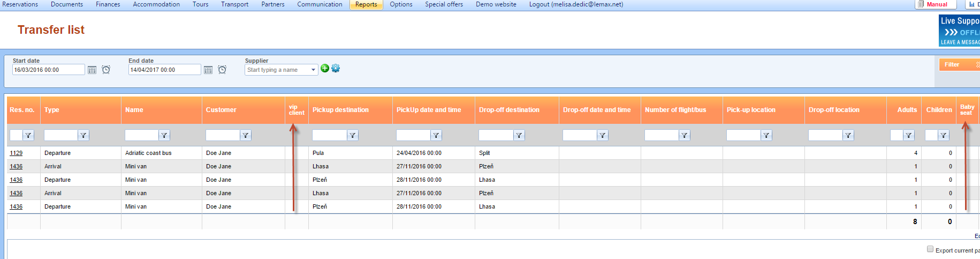Open Special offers menu

coord(444,4)
